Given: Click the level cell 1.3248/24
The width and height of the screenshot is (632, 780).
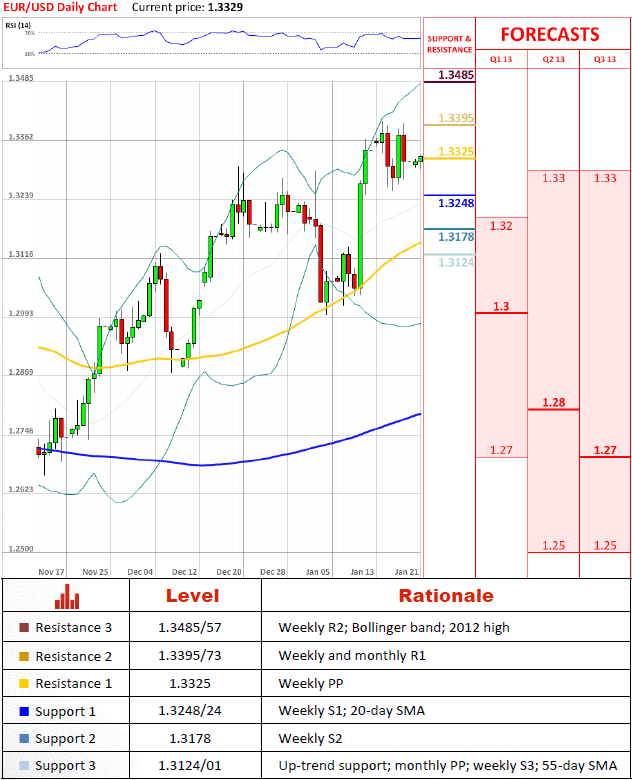Looking at the screenshot, I should [x=190, y=711].
